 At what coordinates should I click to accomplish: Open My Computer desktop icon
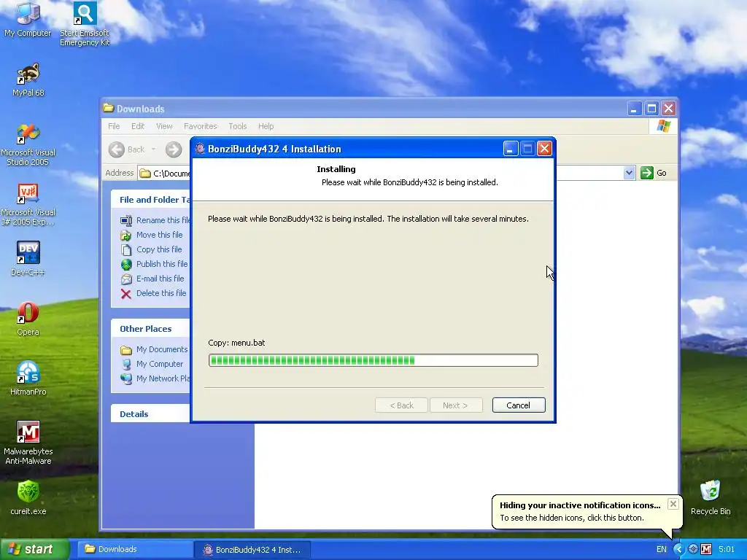point(28,19)
